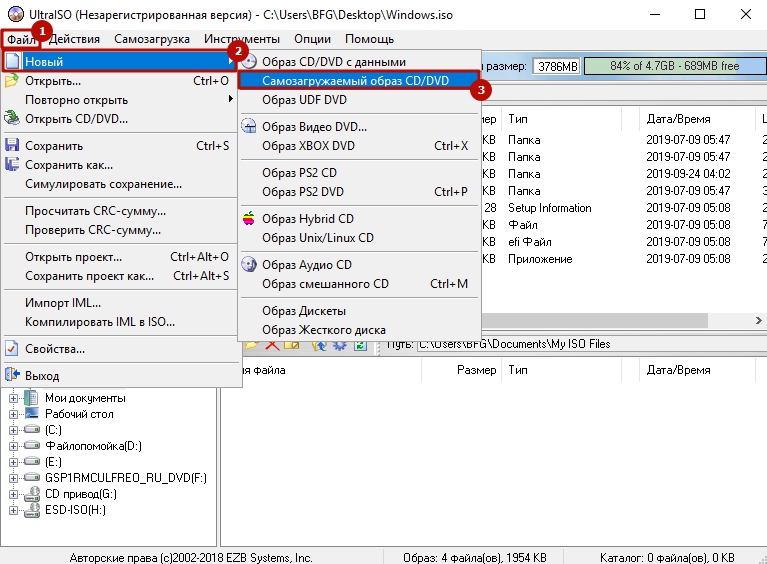The height and width of the screenshot is (564, 767).
Task: Choose Образ UDF DVD
Action: coord(359,100)
